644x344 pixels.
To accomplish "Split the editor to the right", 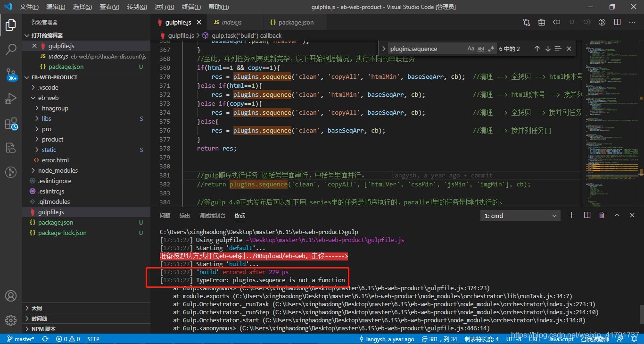I will point(617,22).
